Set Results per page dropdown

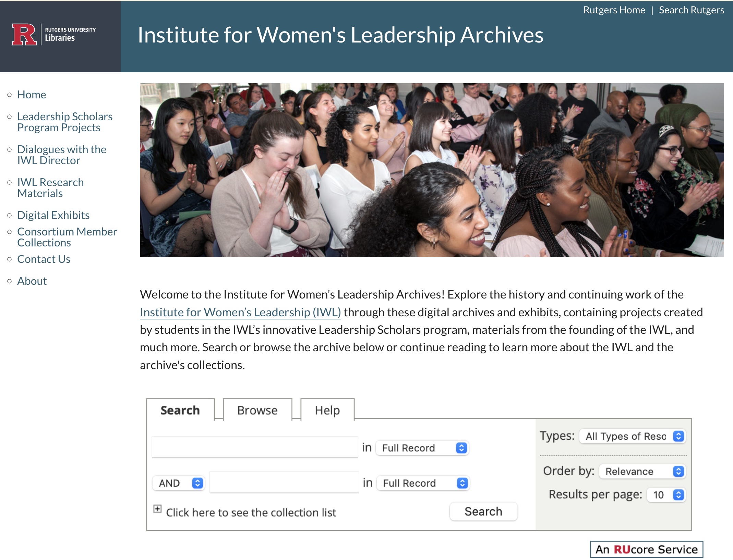666,495
